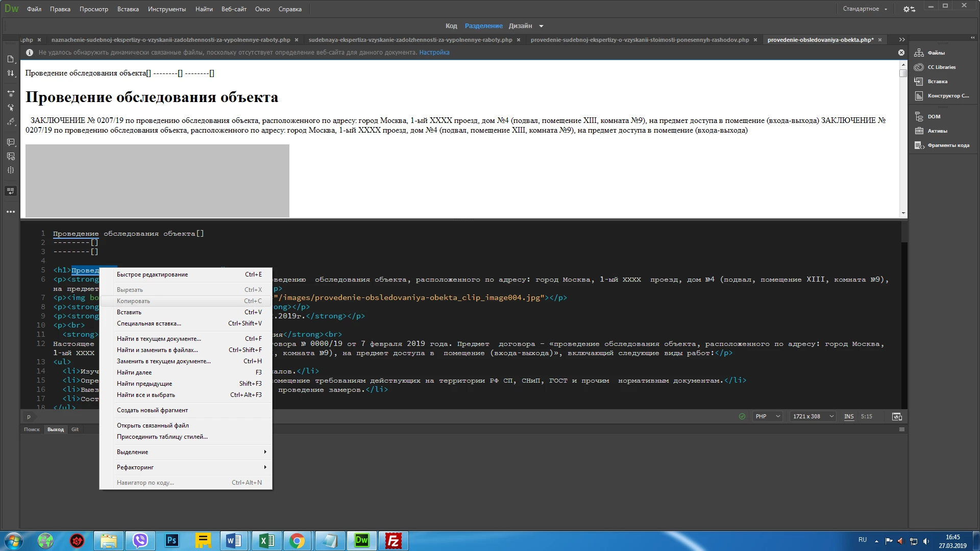This screenshot has height=551, width=980.
Task: Open the Files panel icon
Action: point(919,53)
